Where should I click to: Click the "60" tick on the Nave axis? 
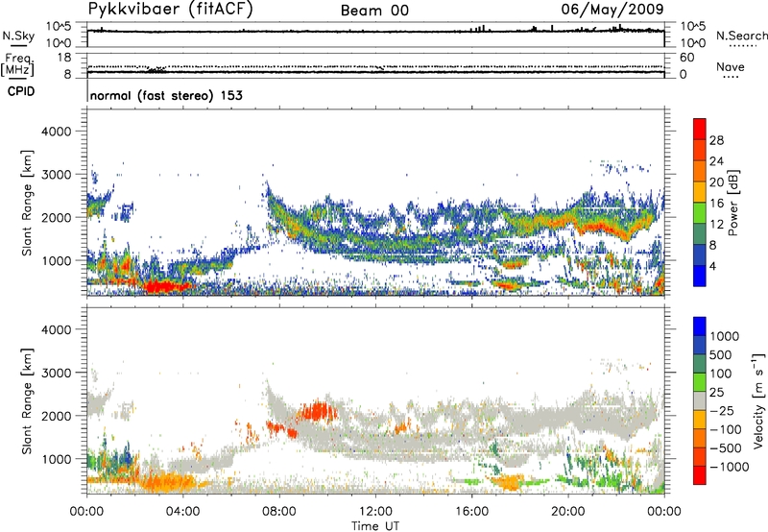coord(686,58)
